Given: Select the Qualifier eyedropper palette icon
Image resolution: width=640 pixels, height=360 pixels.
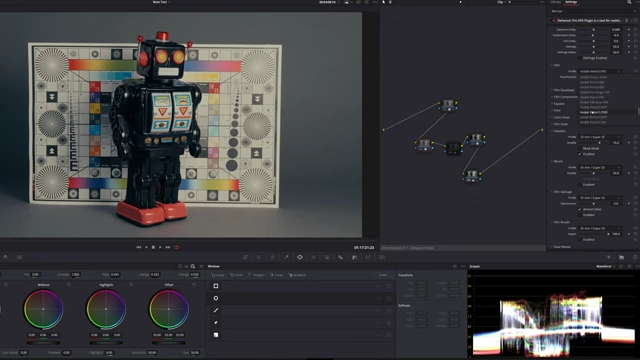Looking at the screenshot, I should (x=286, y=257).
